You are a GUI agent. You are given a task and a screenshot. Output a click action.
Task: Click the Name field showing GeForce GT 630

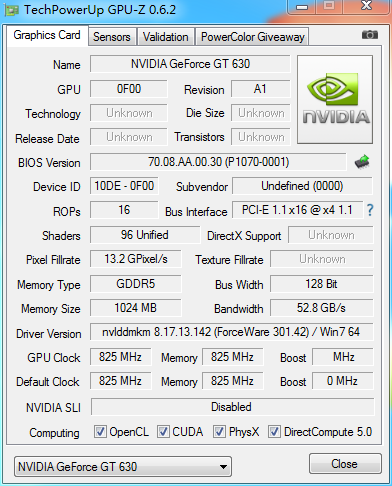click(190, 64)
